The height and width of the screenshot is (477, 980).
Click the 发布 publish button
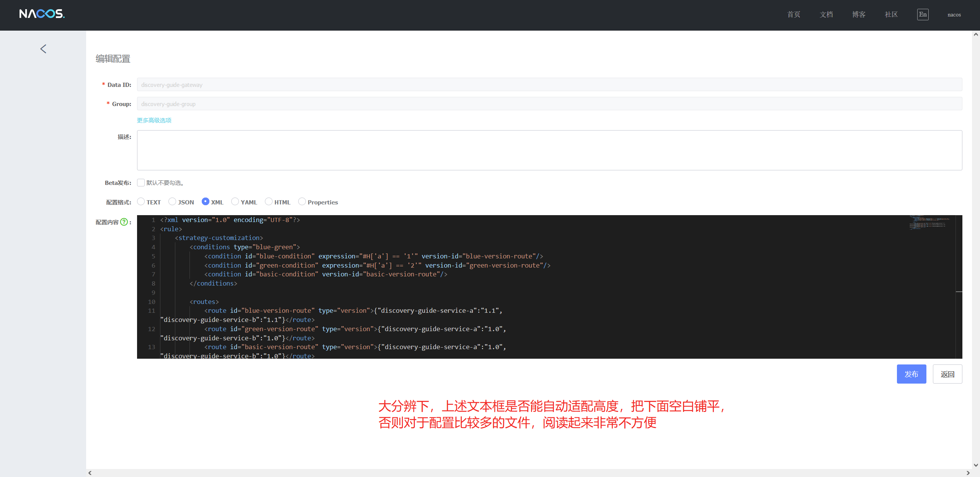coord(911,374)
